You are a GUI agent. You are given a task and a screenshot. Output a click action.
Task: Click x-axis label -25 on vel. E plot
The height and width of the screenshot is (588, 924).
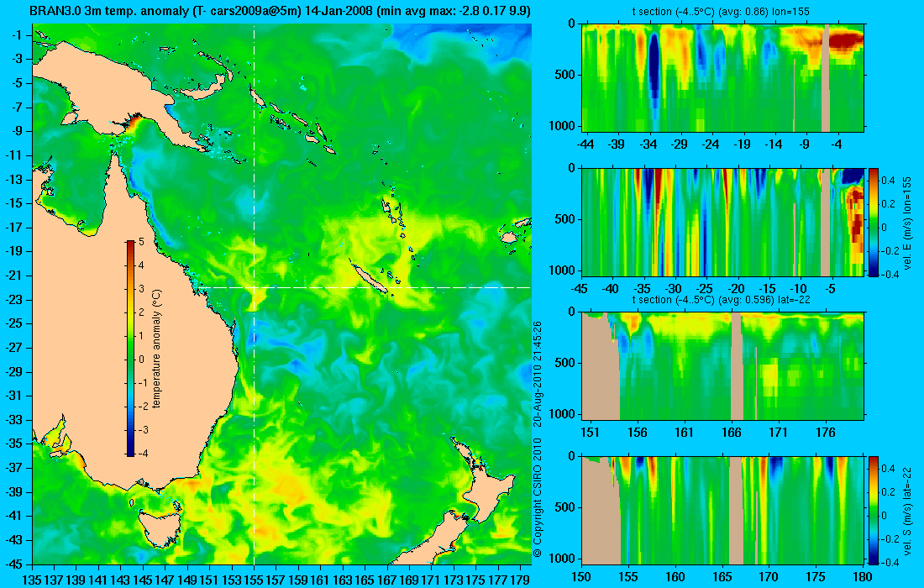[705, 289]
